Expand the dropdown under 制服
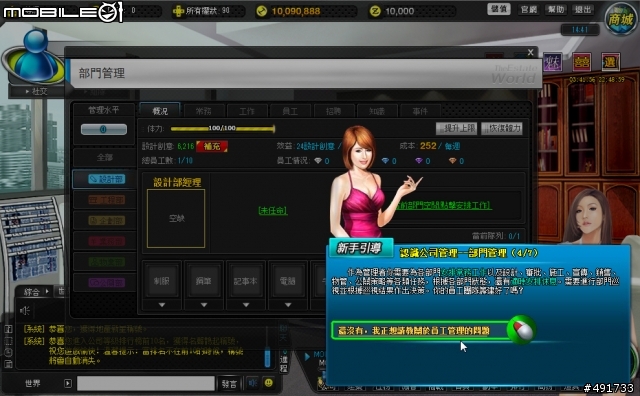640x396 pixels. (162, 305)
